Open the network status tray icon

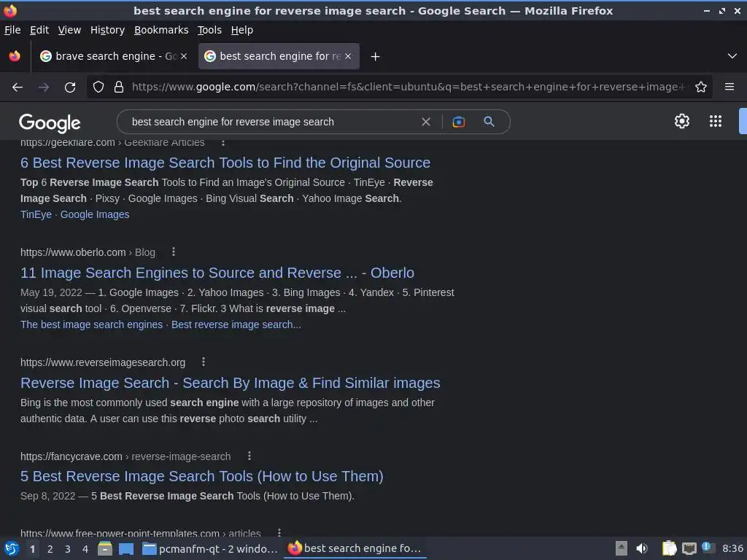(x=689, y=548)
